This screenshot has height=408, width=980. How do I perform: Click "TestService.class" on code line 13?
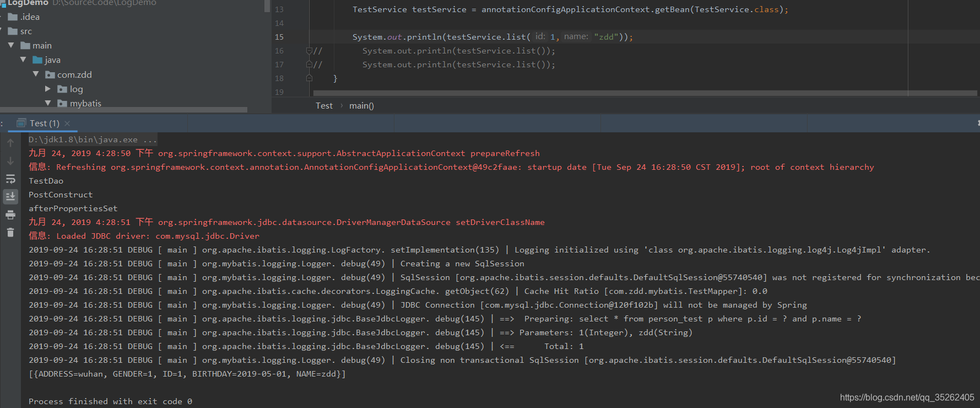point(737,9)
